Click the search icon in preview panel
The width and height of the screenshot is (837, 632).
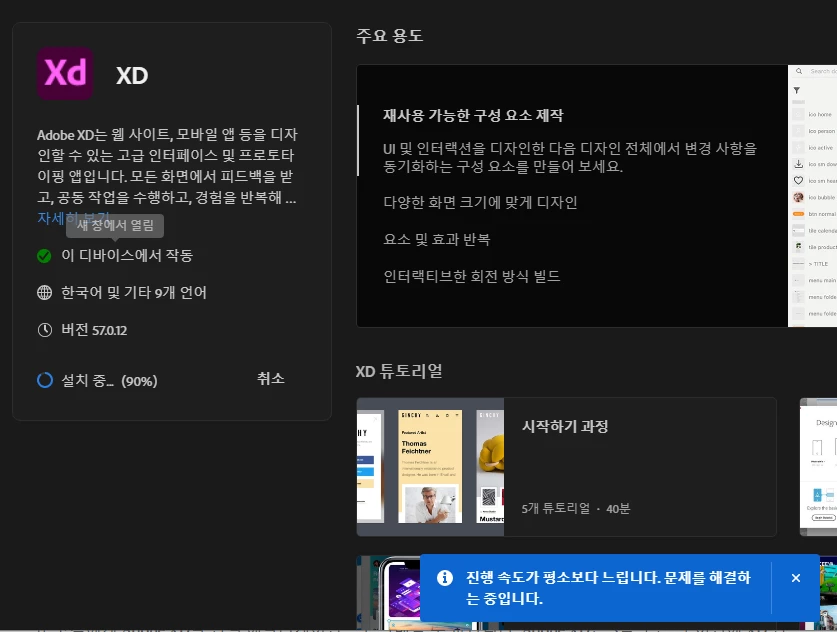coord(799,71)
